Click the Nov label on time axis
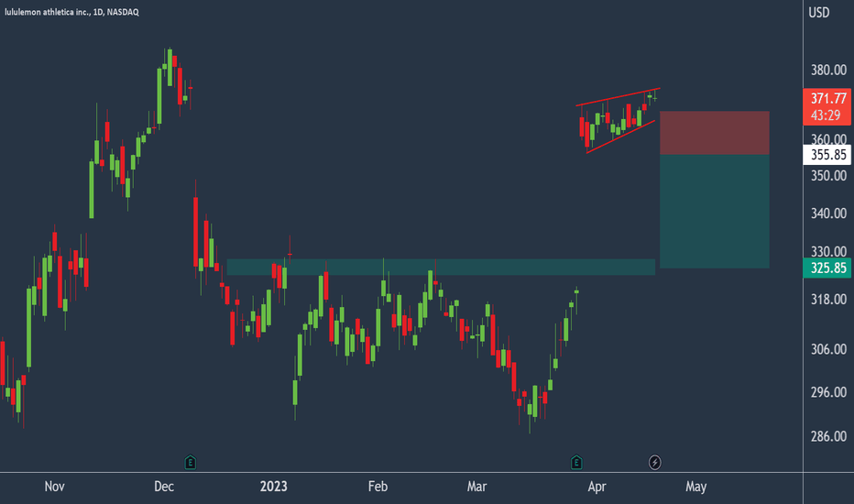This screenshot has width=854, height=504. click(x=54, y=487)
